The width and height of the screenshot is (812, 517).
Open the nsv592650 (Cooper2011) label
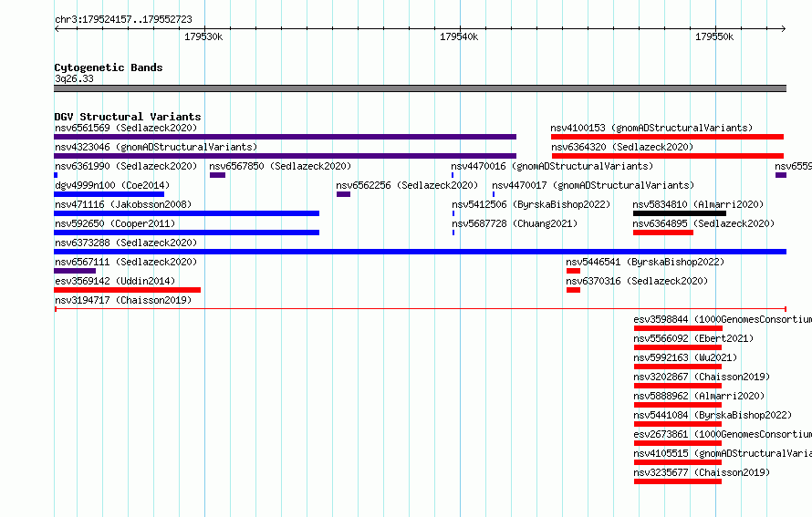115,223
